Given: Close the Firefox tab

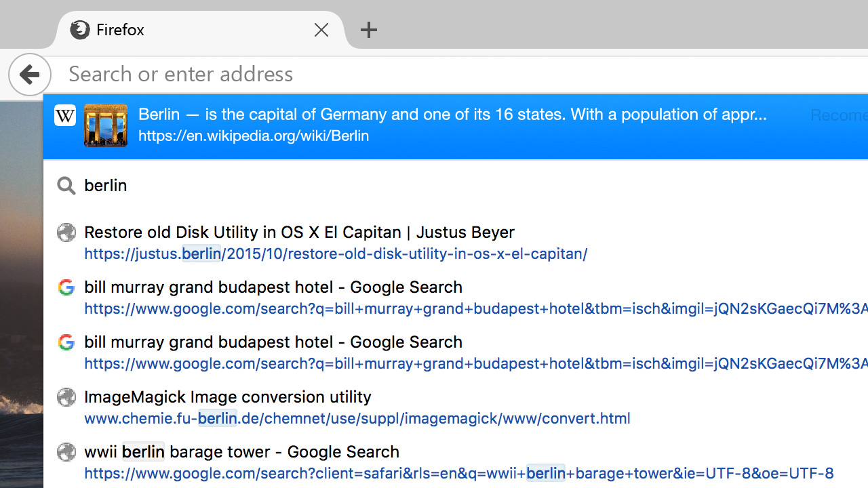Looking at the screenshot, I should pos(321,30).
